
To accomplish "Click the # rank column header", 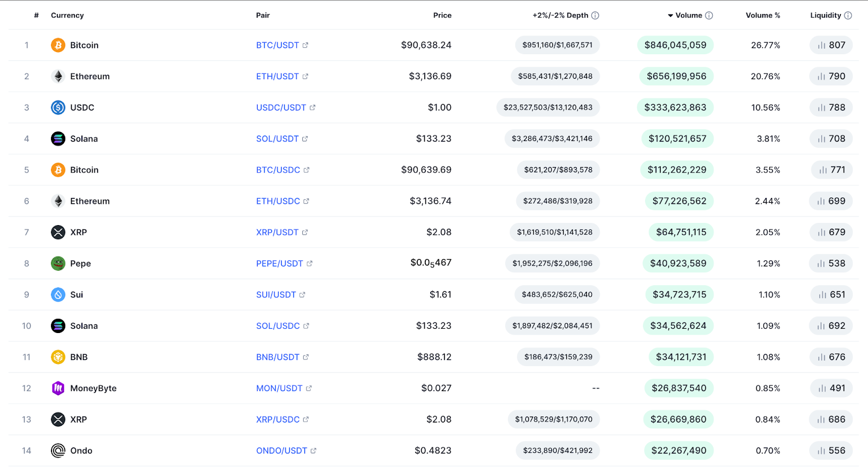I will tap(36, 15).
